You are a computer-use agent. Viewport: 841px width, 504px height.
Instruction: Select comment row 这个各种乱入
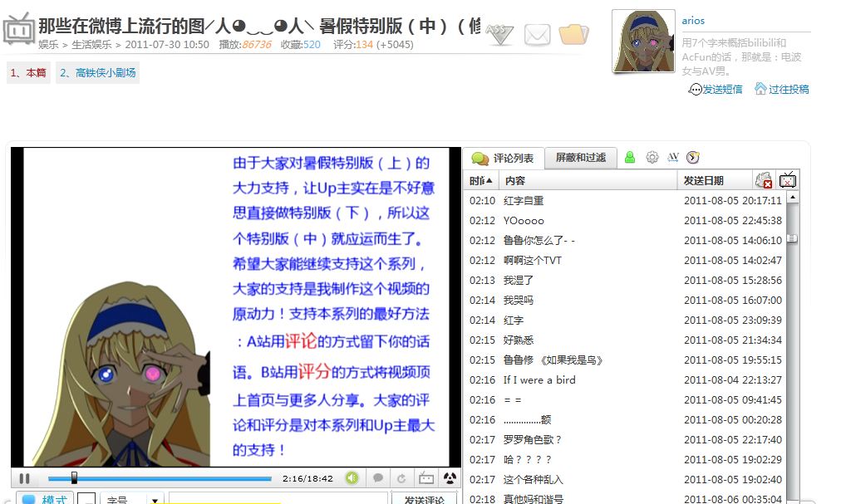click(626, 479)
